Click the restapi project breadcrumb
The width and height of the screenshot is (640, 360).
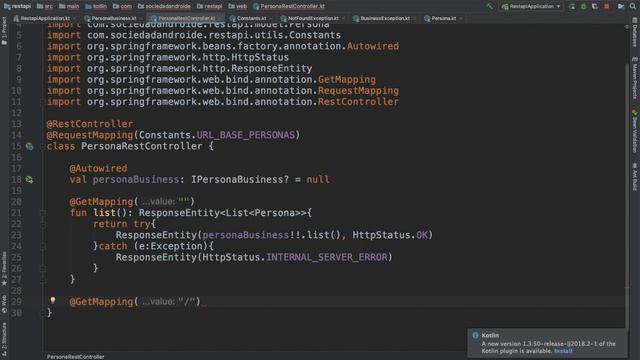pos(18,6)
